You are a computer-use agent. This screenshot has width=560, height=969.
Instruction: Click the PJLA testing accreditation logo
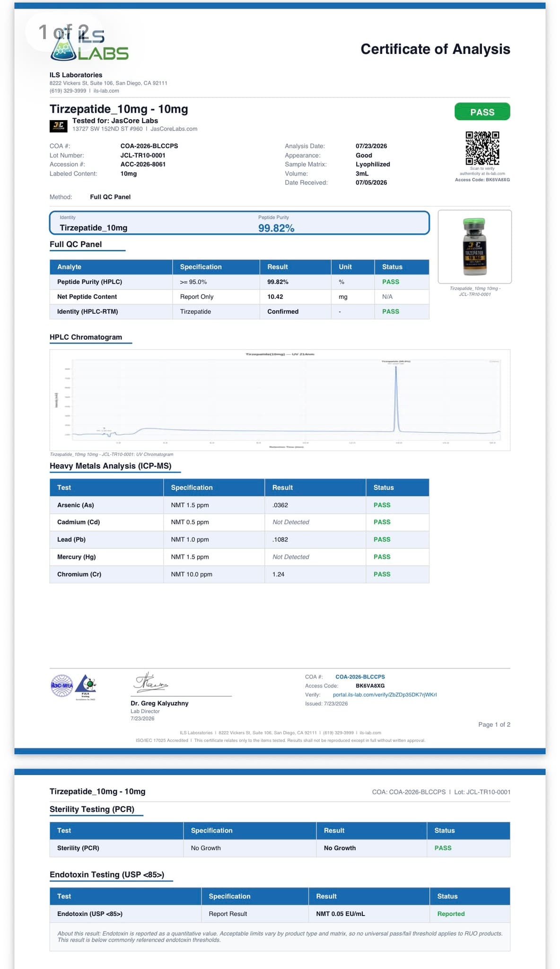pos(86,687)
